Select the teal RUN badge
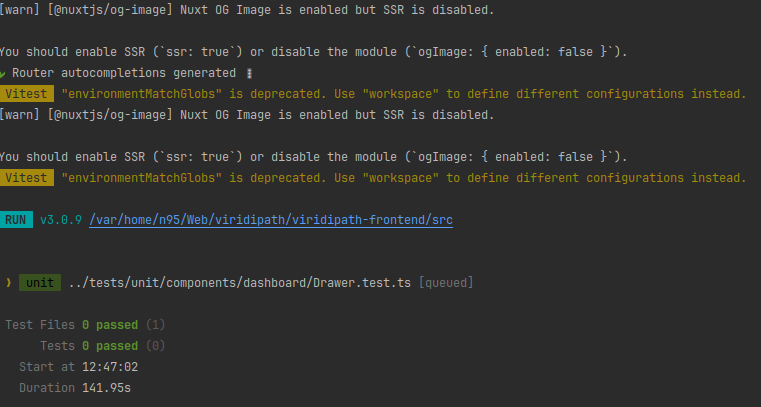This screenshot has width=761, height=407. pyautogui.click(x=16, y=219)
